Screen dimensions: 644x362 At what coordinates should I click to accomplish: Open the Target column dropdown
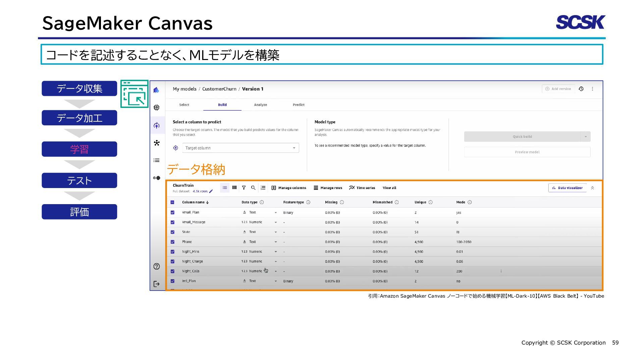240,148
